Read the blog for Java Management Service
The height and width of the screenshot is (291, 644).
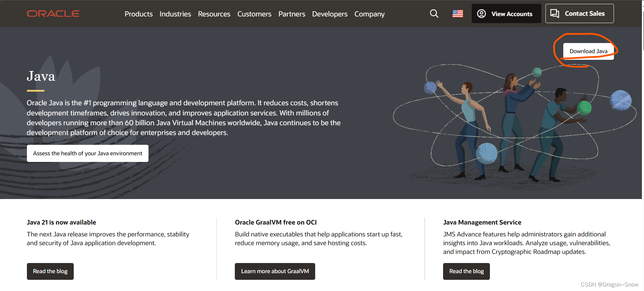click(466, 271)
